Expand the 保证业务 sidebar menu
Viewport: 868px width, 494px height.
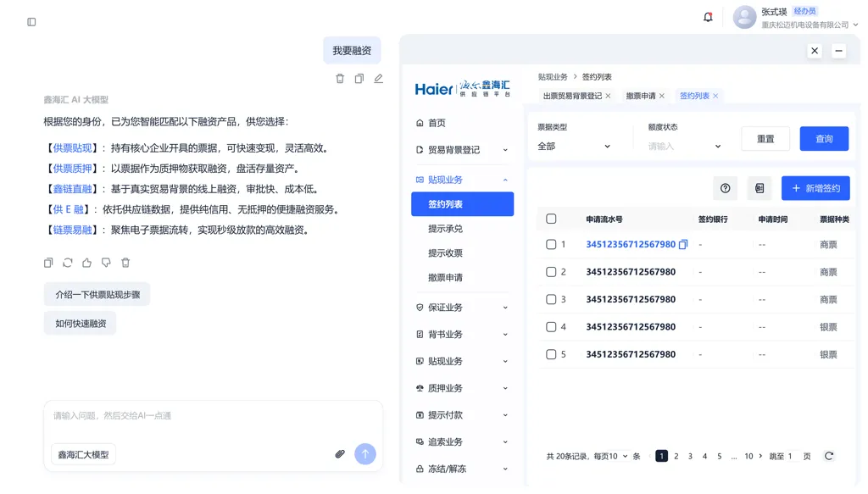click(x=462, y=308)
